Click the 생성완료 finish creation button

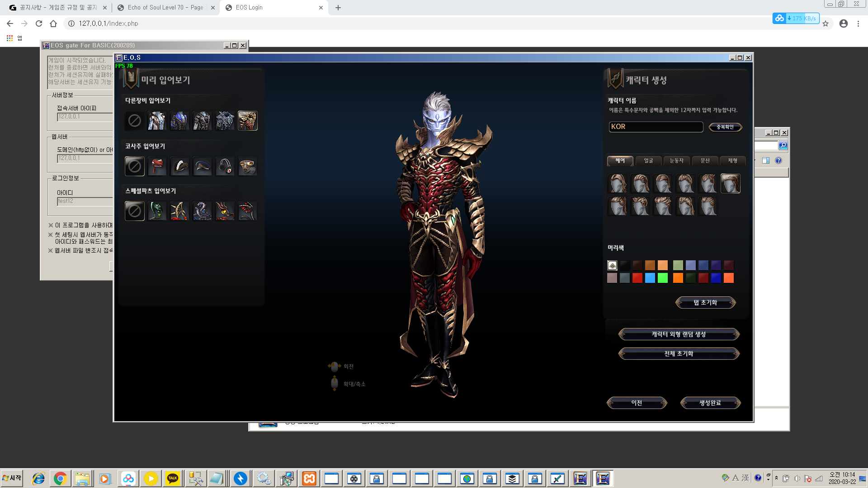(x=710, y=403)
